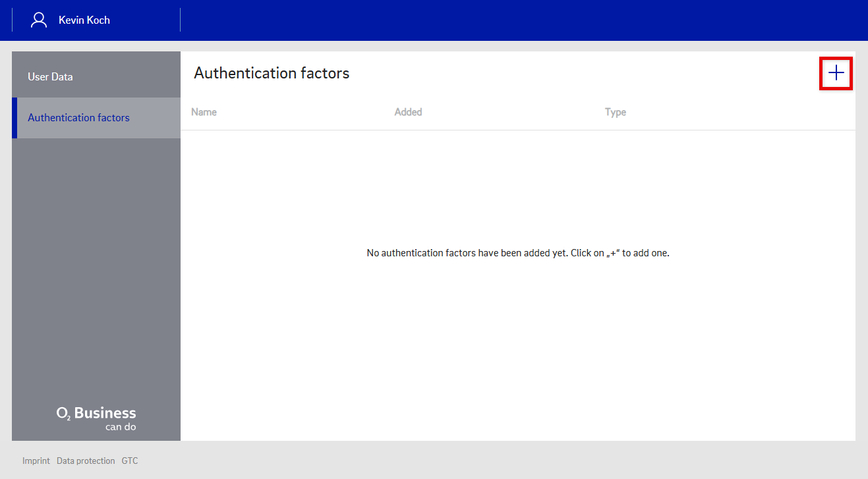Click the user profile avatar icon
Screen dimensions: 868x479
click(x=40, y=20)
